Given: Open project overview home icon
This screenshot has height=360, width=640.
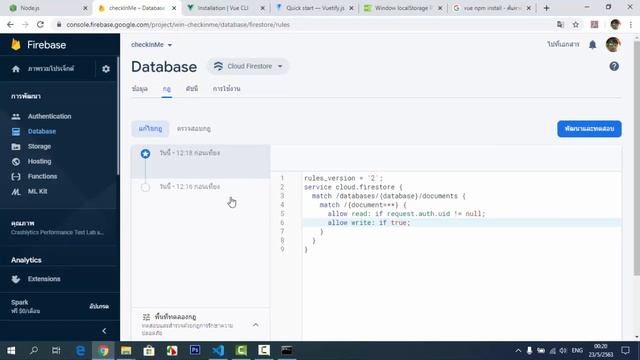Looking at the screenshot, I should coord(16,69).
